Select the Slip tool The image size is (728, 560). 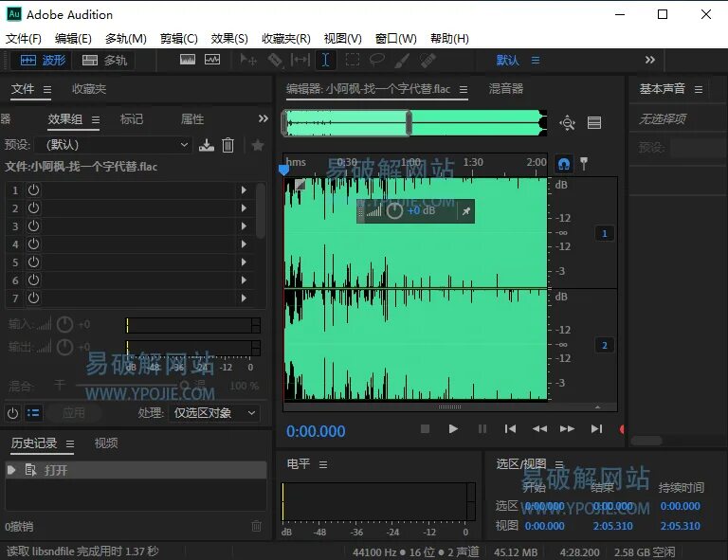point(300,61)
